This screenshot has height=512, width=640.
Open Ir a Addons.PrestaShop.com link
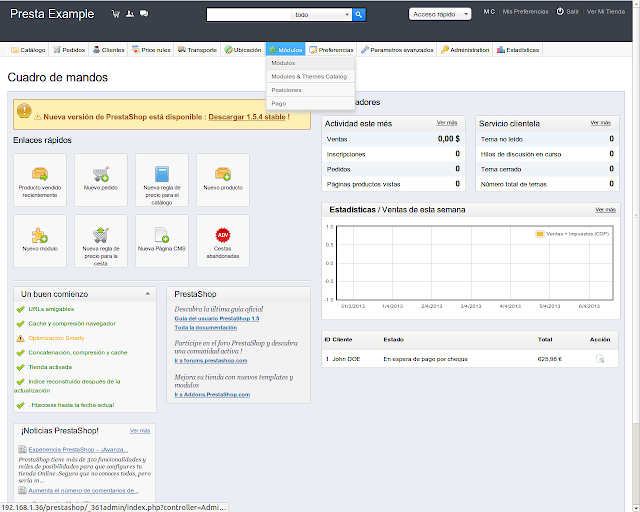pyautogui.click(x=212, y=394)
